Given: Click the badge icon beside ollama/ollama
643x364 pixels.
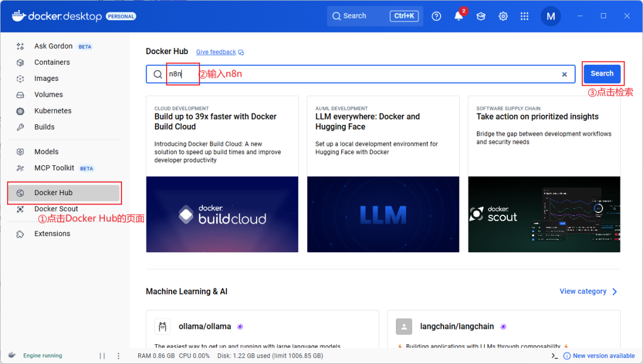Looking at the screenshot, I should 241,327.
